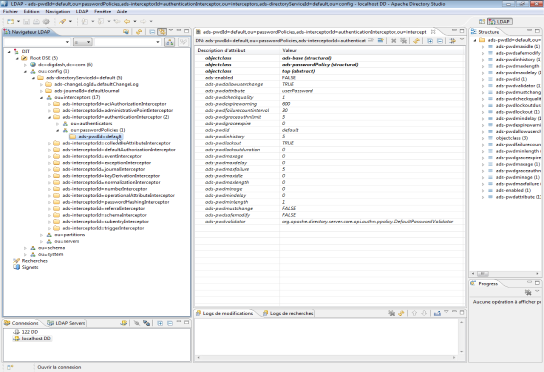Switch to Logs de recherches tab

[x=288, y=313]
